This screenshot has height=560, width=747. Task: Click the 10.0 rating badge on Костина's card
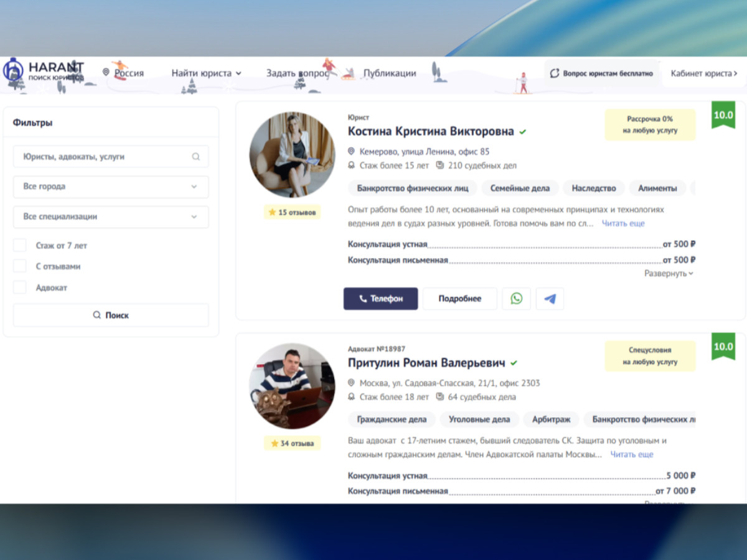point(723,116)
